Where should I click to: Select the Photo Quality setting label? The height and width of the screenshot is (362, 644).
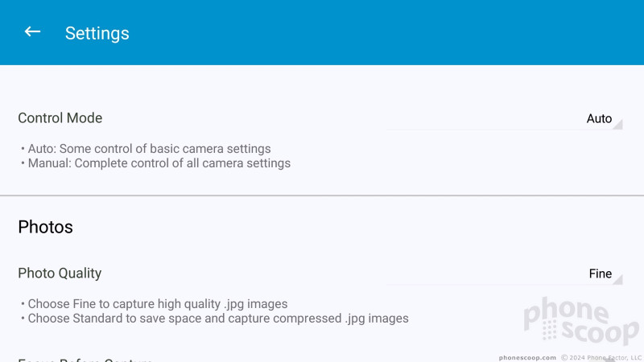(x=60, y=274)
